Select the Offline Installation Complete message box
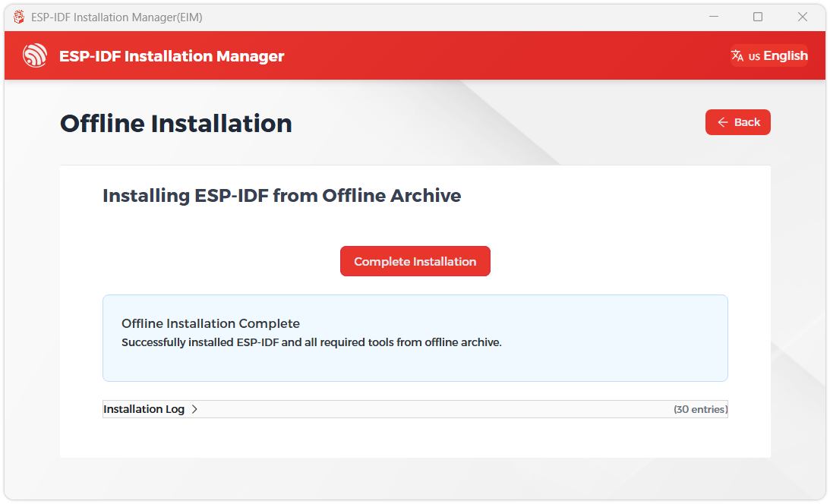 415,337
